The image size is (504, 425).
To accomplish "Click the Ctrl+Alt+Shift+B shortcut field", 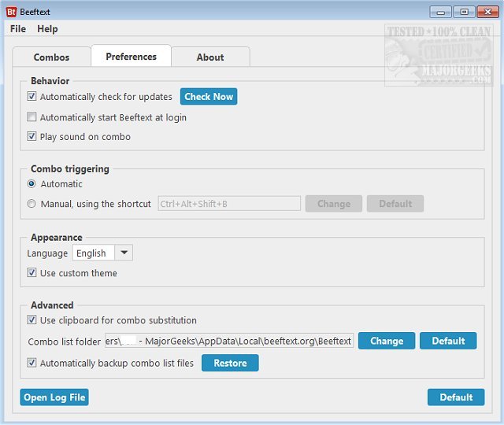I will [229, 204].
